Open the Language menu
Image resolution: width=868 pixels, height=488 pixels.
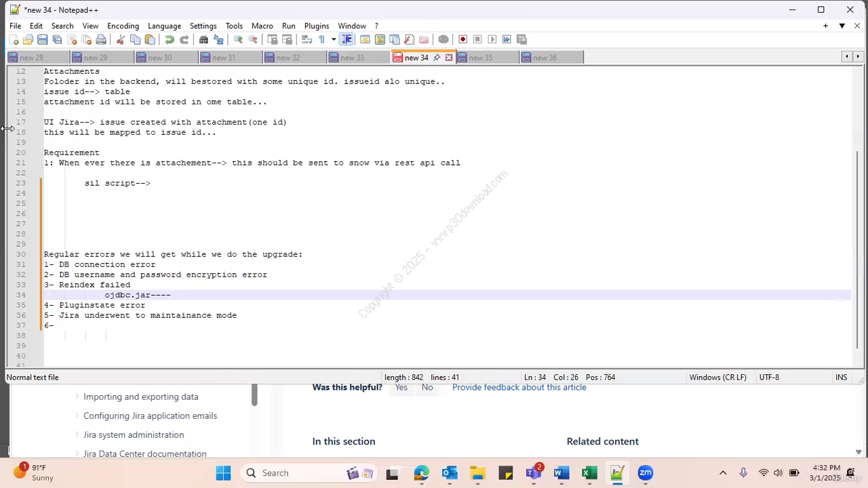164,26
